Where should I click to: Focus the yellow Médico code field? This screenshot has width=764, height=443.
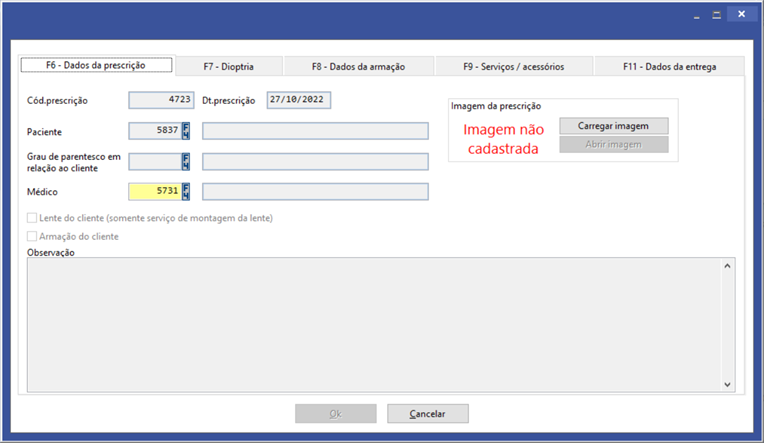pos(154,192)
